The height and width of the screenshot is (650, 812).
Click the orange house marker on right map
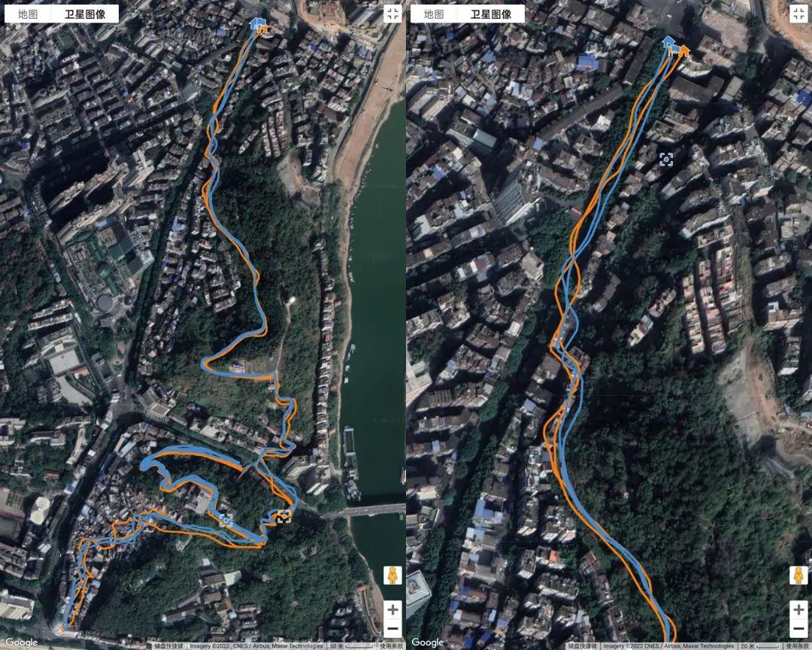point(684,50)
